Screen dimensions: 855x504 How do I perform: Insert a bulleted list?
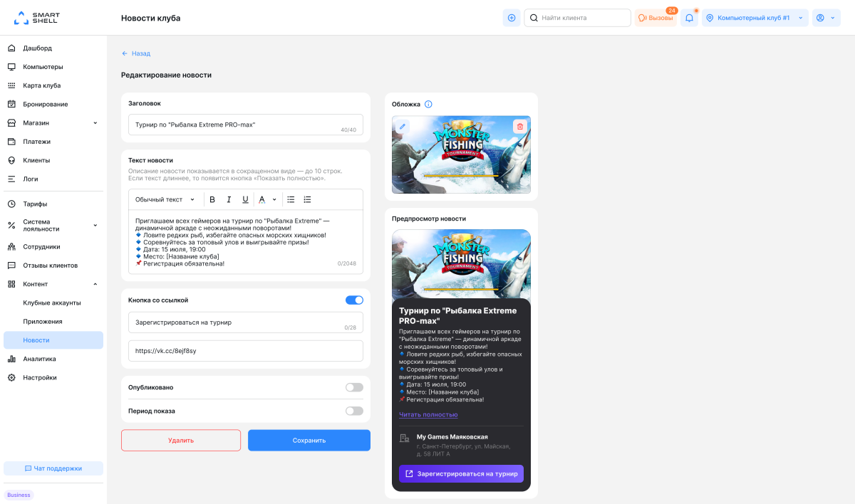pyautogui.click(x=291, y=199)
